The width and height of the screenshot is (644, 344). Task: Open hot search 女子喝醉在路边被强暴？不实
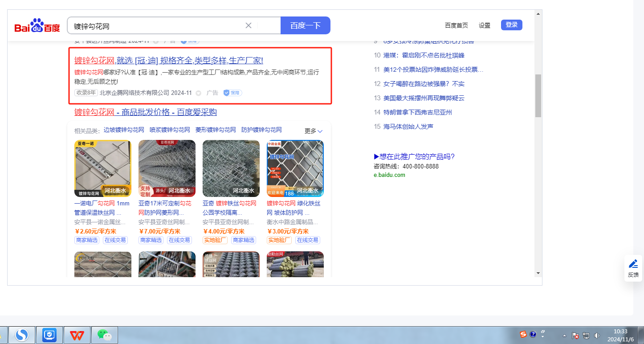[x=424, y=84]
